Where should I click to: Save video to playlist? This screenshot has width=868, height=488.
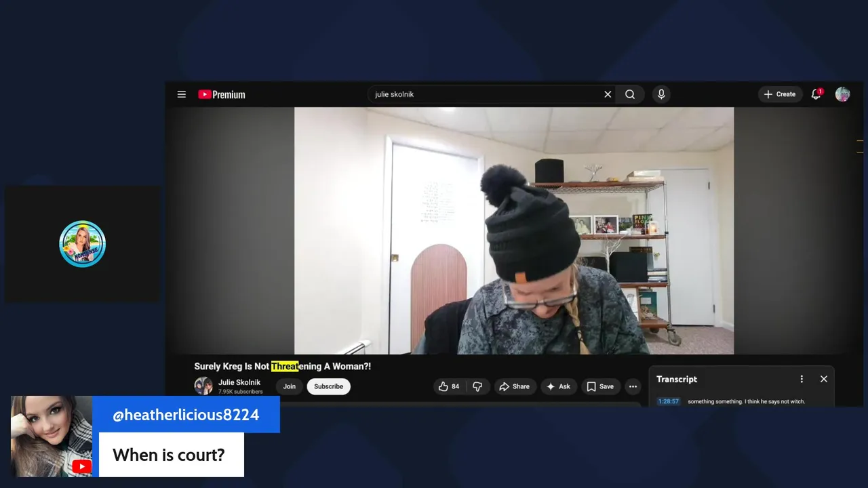(600, 386)
